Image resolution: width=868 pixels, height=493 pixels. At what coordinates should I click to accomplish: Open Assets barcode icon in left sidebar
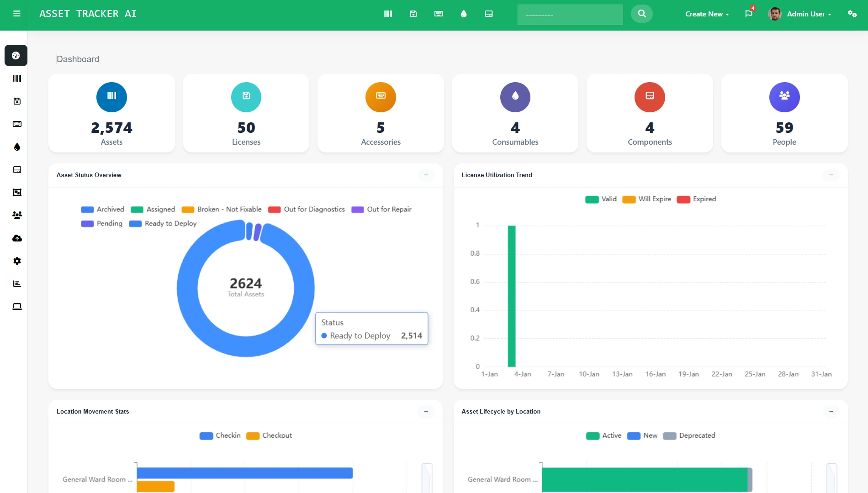[17, 79]
